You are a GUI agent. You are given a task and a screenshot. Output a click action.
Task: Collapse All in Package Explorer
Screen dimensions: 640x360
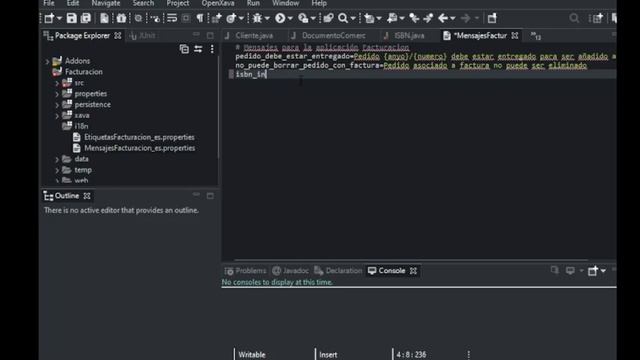click(x=184, y=49)
